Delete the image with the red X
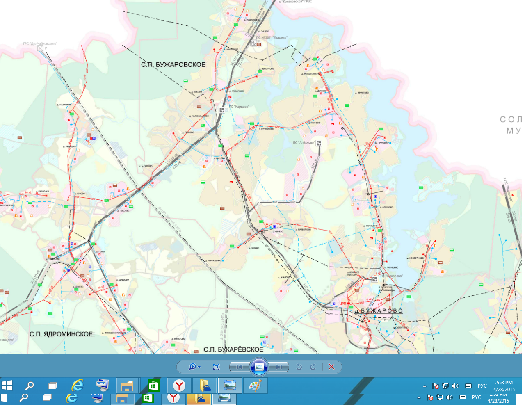Viewport: 525px width, 420px height. [331, 367]
